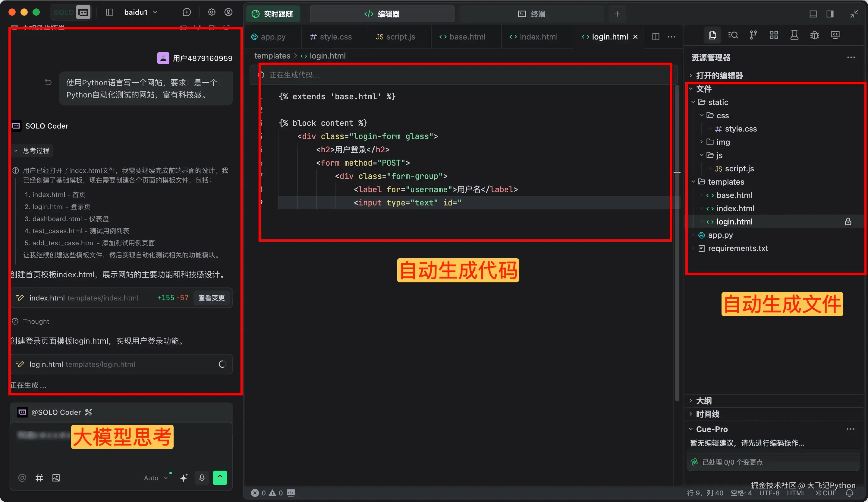Click the microphone voice input icon
The width and height of the screenshot is (868, 502).
202,478
